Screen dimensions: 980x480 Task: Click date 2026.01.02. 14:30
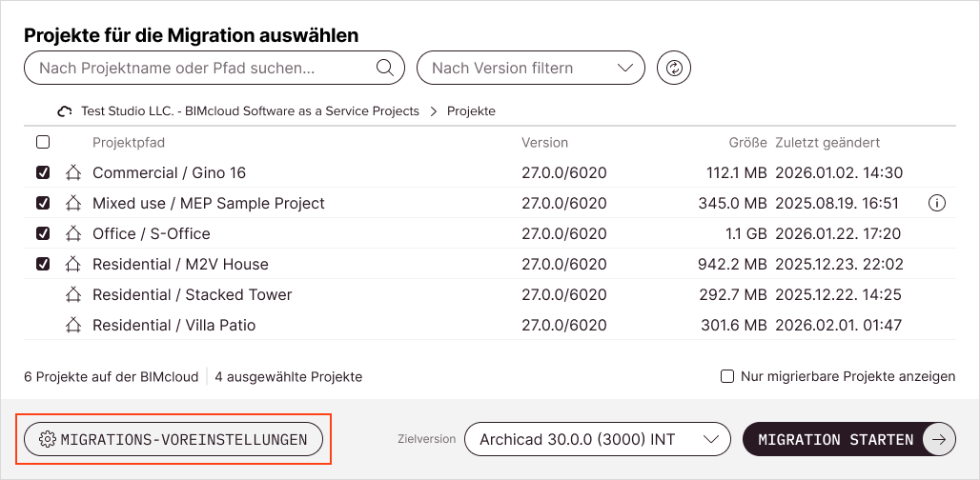839,172
